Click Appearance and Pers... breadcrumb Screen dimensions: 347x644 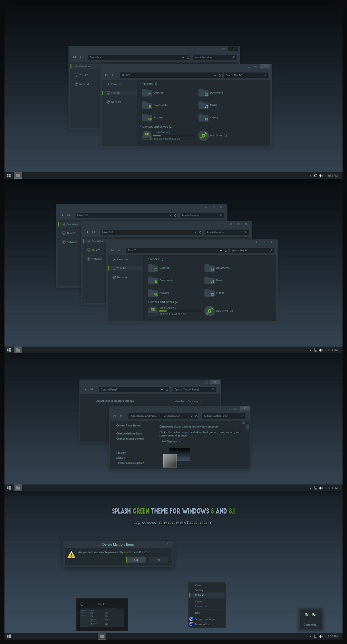144,416
